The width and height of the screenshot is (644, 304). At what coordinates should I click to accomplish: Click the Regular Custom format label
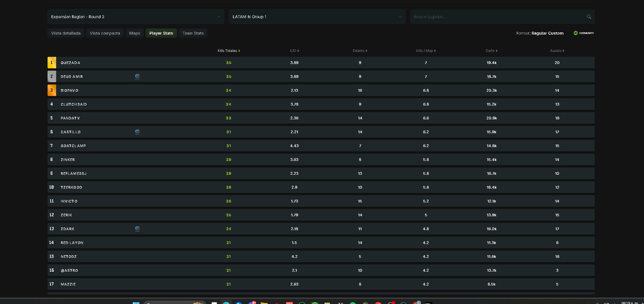(x=547, y=33)
